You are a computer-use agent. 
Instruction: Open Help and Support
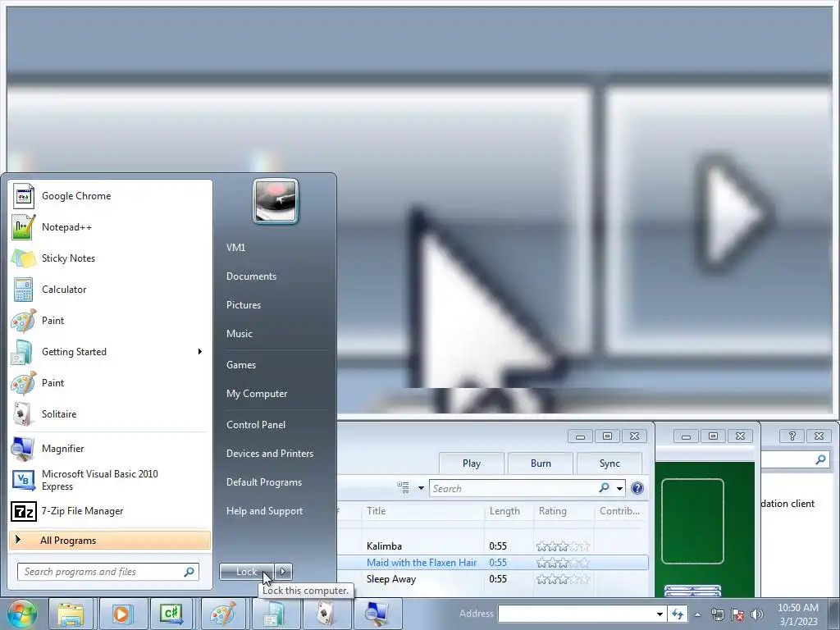[275, 511]
